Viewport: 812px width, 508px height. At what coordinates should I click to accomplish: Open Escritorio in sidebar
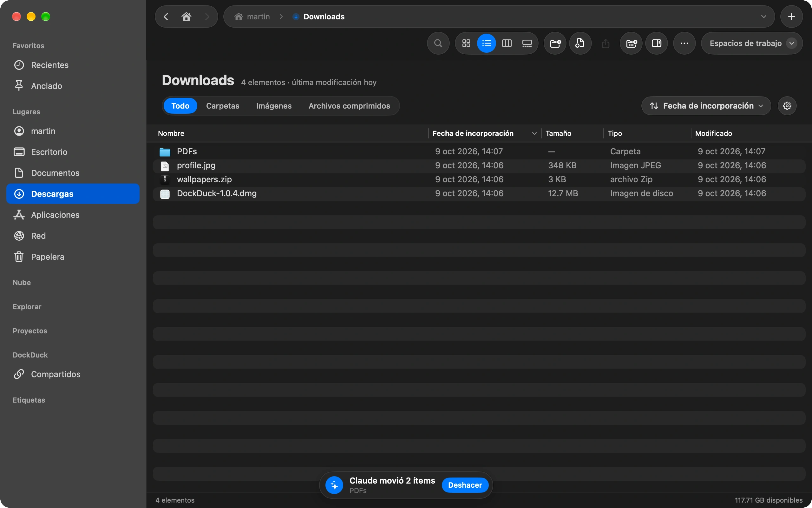coord(73,152)
